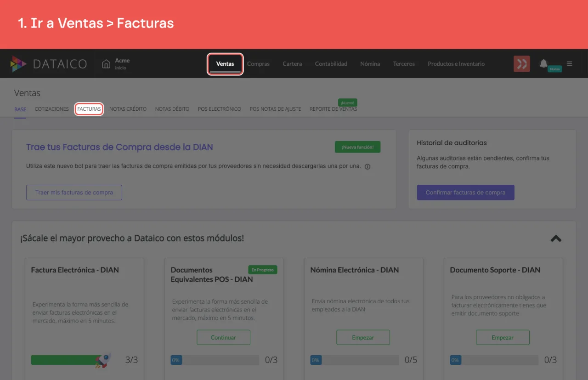
Task: Click the home icon next to Acme
Action: (106, 64)
